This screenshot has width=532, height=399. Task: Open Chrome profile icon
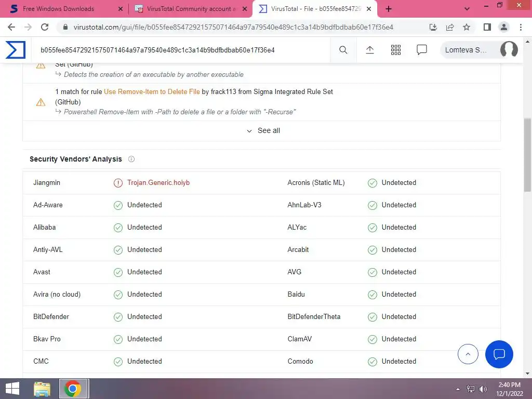(x=504, y=27)
